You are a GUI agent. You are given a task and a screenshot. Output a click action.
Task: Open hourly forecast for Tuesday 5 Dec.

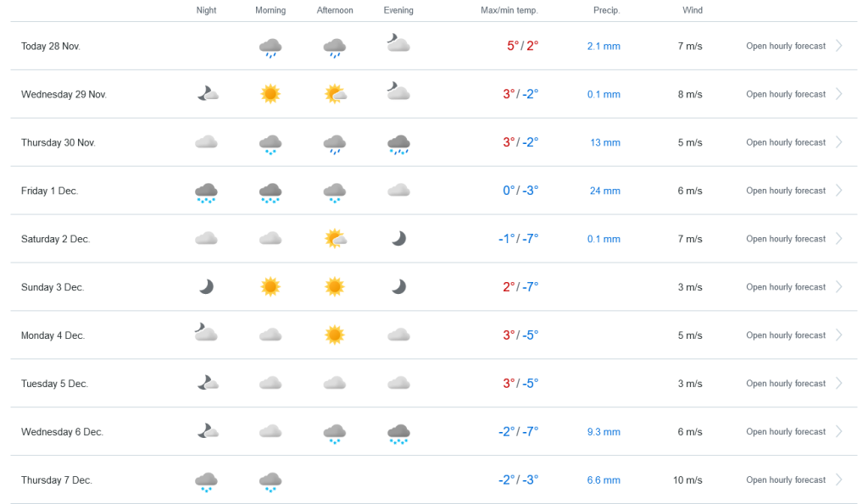(x=785, y=384)
